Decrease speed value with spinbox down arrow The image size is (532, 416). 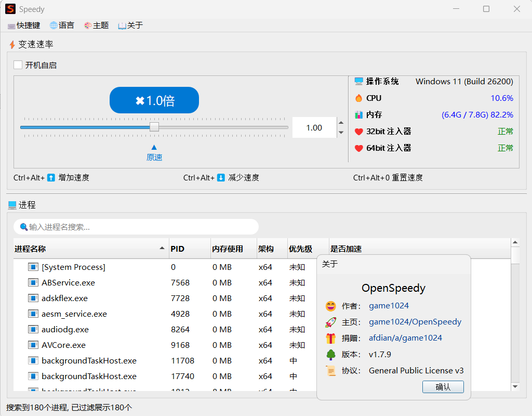tap(341, 133)
